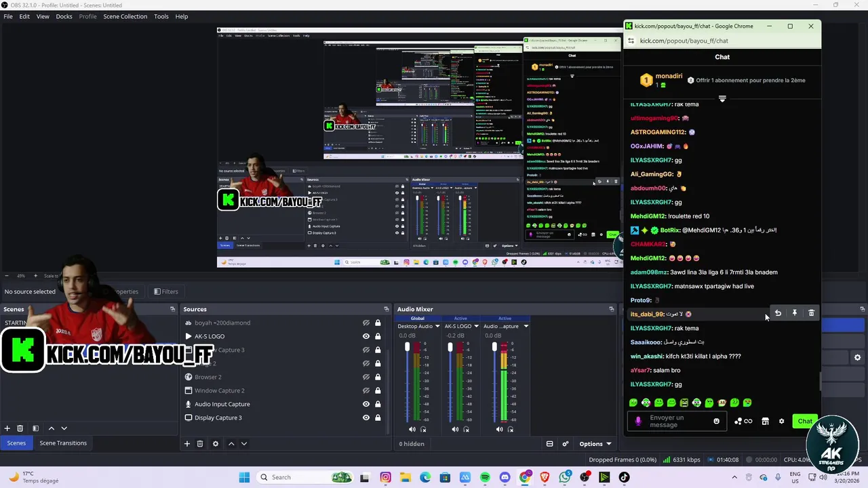The image size is (868, 488).
Task: Click the Envoyer un message field
Action: click(x=678, y=421)
